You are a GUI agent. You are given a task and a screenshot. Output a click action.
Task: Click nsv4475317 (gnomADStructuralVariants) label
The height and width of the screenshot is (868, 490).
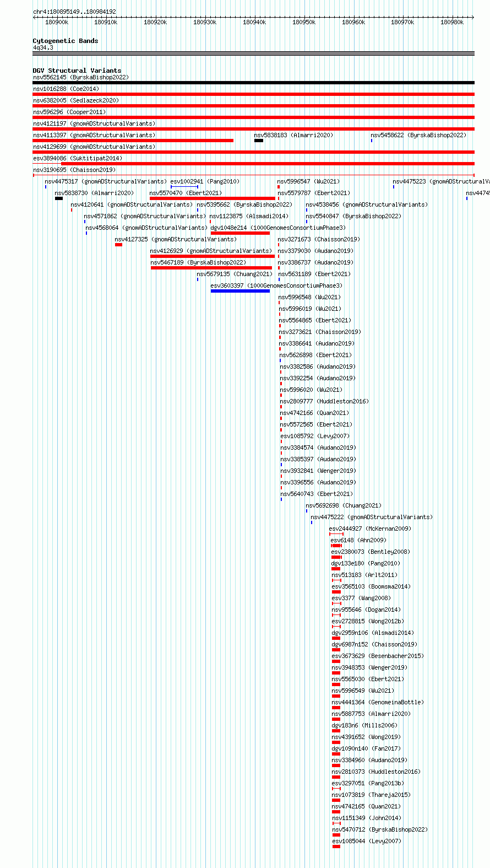(106, 182)
